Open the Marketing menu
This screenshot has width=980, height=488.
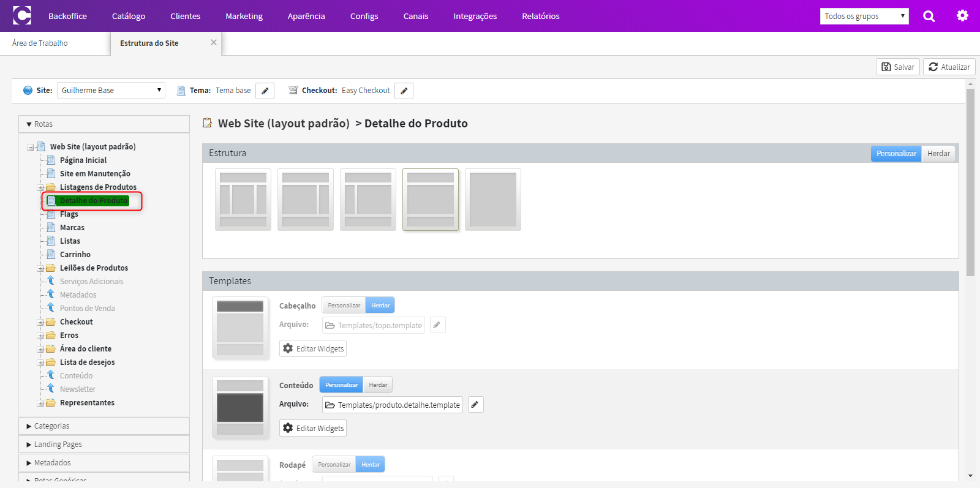coord(244,16)
